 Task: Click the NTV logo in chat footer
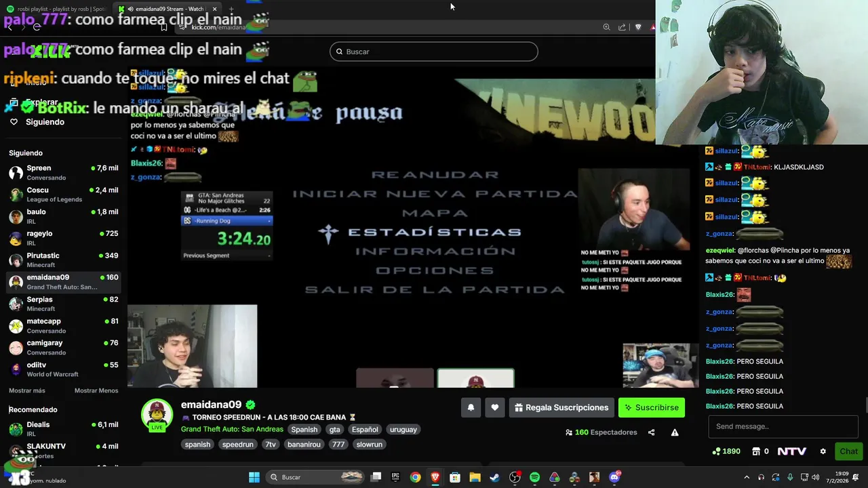point(792,451)
